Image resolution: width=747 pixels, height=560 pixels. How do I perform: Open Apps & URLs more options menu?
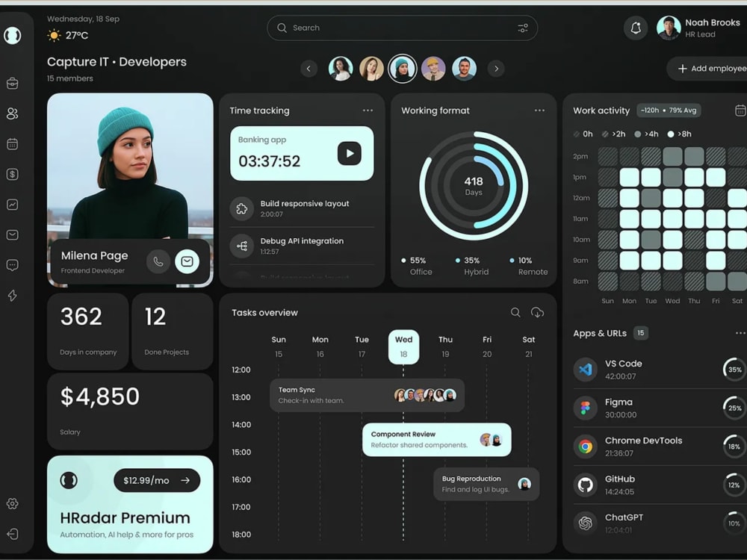pyautogui.click(x=740, y=333)
